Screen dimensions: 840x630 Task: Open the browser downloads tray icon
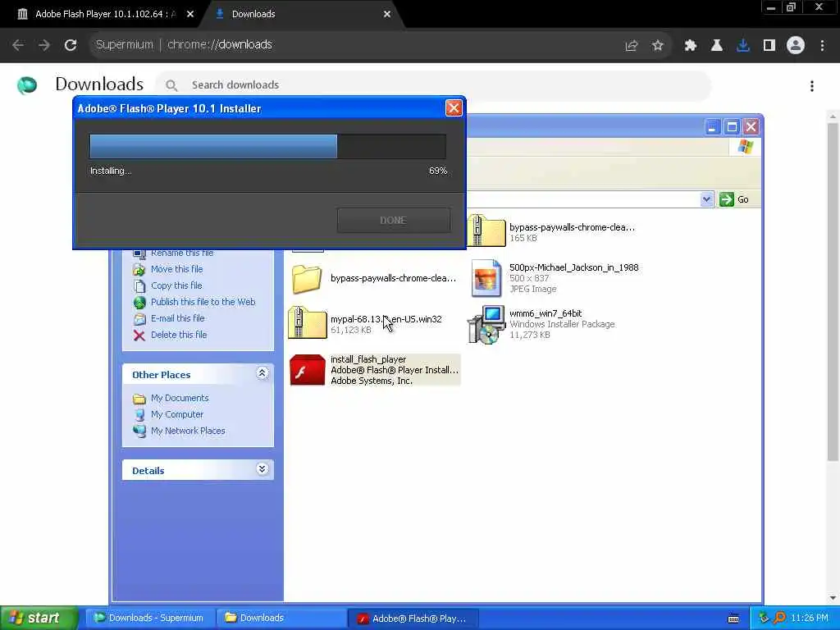pos(742,46)
